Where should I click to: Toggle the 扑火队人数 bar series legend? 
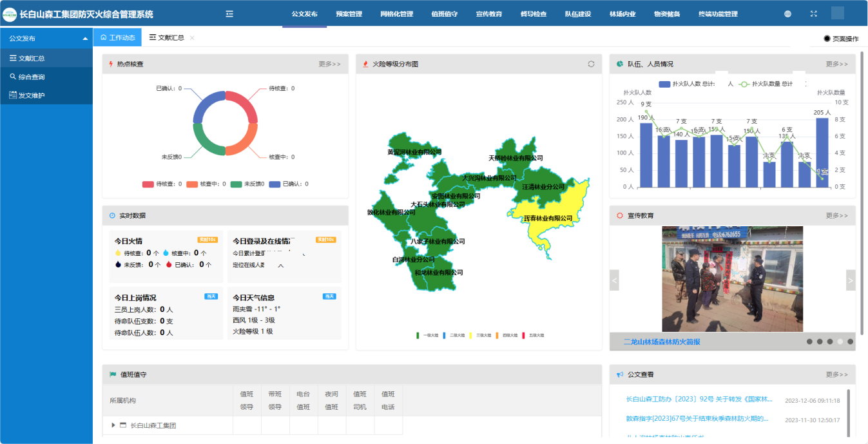[x=696, y=84]
